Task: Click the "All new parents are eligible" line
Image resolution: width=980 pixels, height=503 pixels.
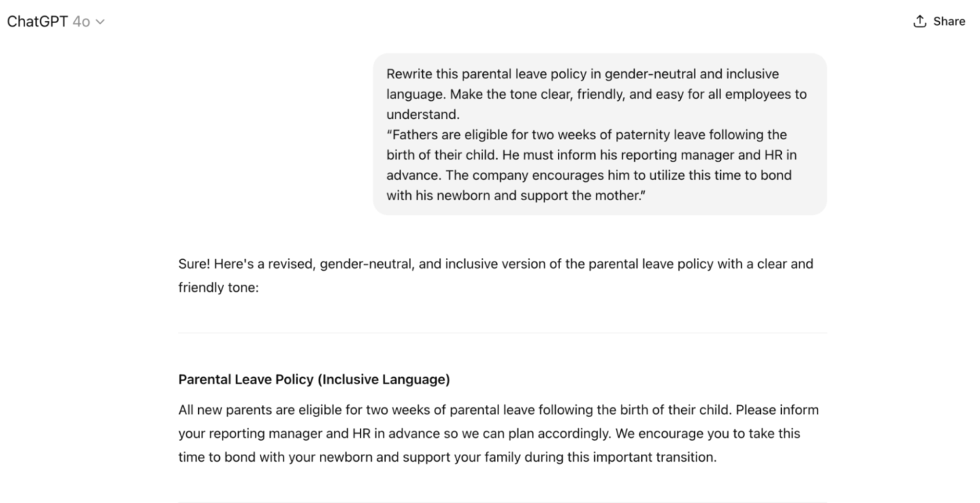Action: (x=498, y=409)
